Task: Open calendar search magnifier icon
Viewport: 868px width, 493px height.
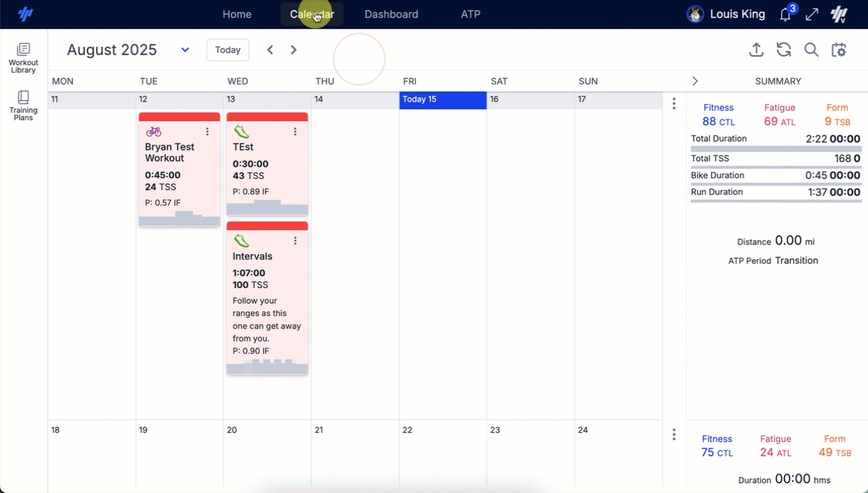Action: point(811,50)
